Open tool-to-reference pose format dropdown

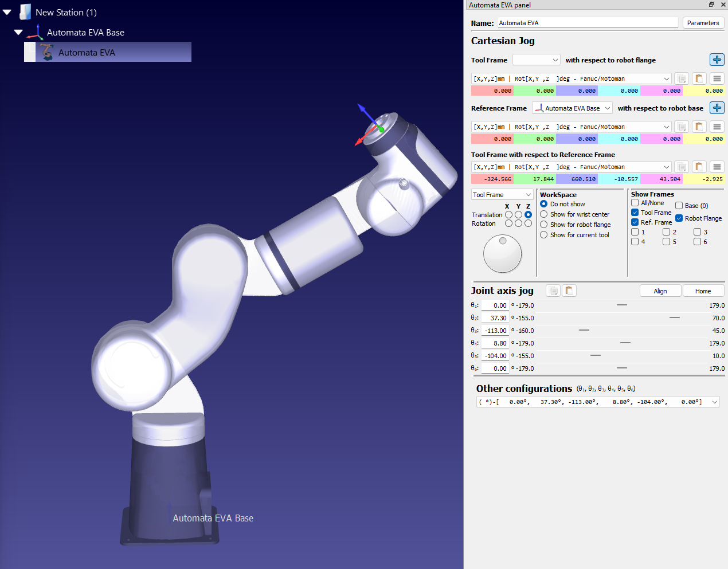[572, 167]
